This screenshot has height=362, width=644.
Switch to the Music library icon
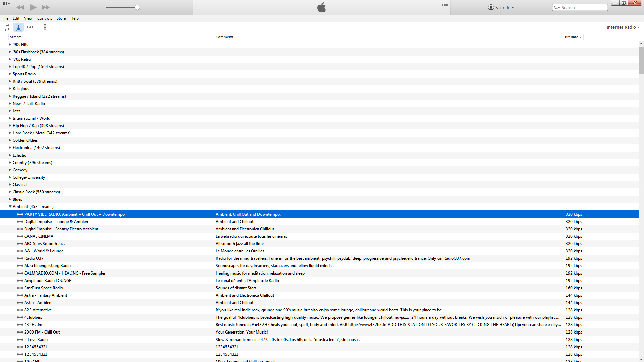[x=7, y=27]
